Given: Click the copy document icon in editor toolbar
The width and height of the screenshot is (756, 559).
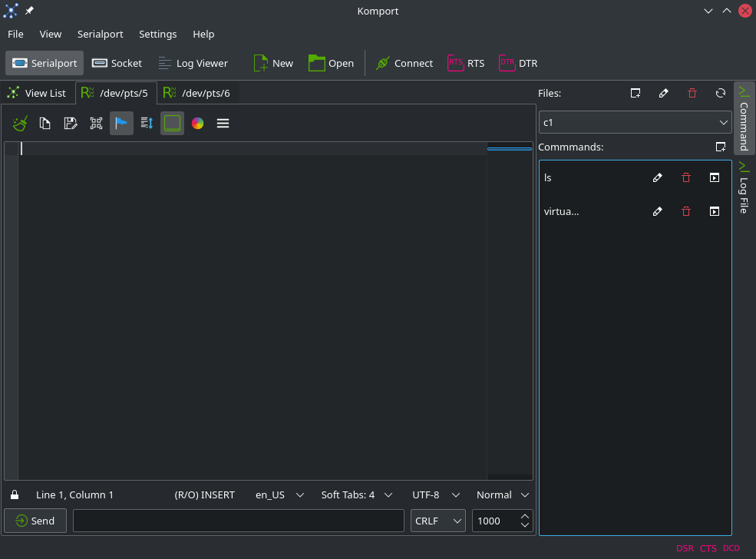Looking at the screenshot, I should (45, 124).
